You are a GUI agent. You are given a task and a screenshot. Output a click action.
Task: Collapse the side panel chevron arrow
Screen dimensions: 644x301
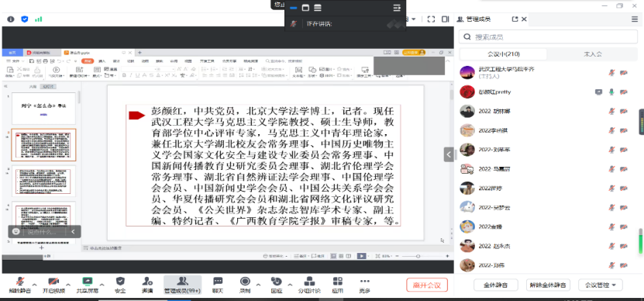(449, 154)
